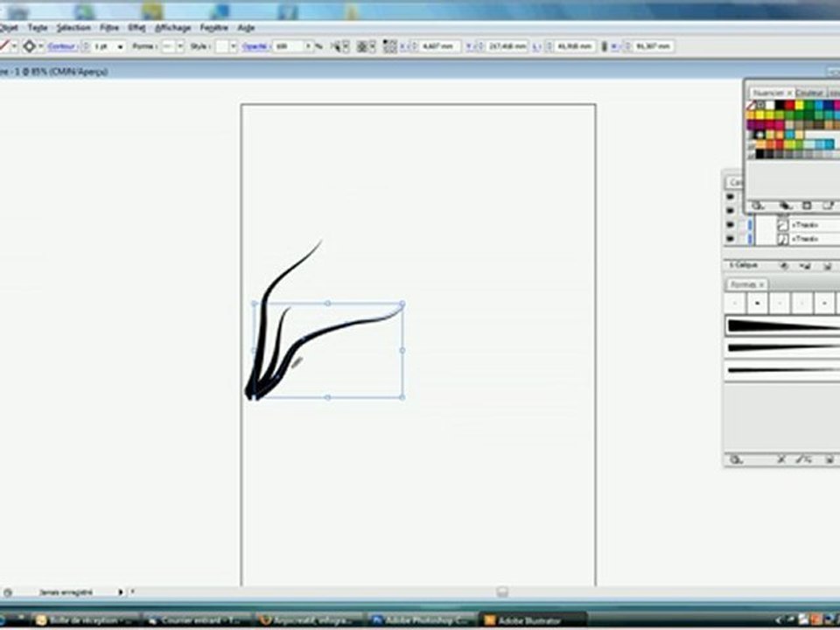Open Boîte de réception taskbar button

pos(85,621)
